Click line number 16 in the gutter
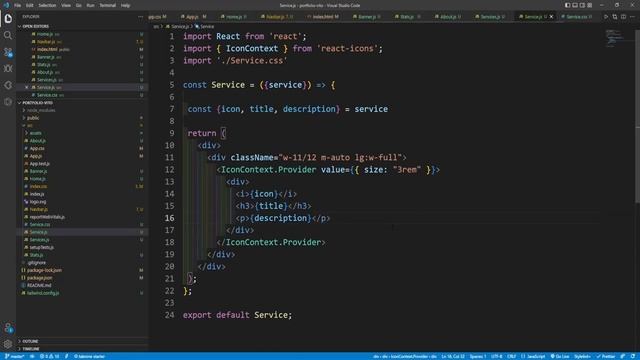Screen dimensions: 640x360 [169, 218]
